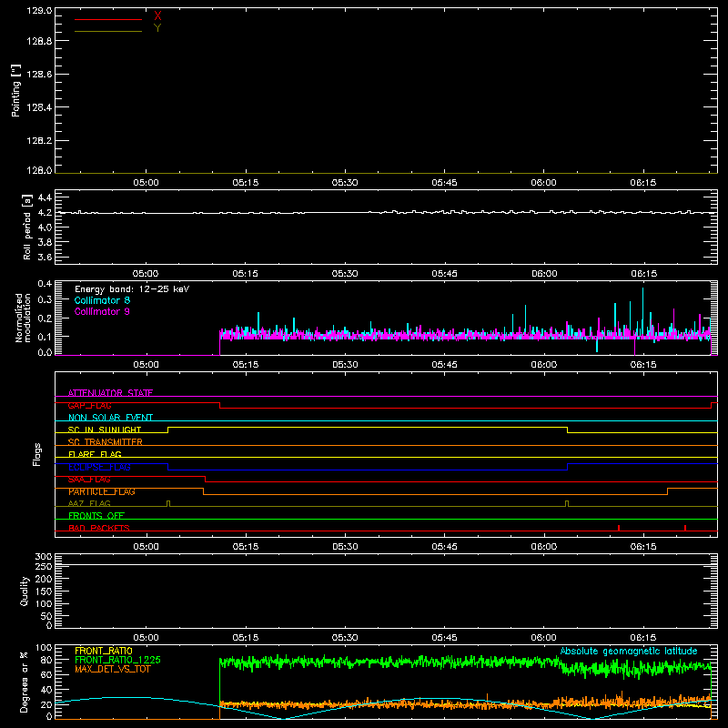728x728 pixels.
Task: Click the ECLIPSE_FLAG label
Action: coord(99,467)
